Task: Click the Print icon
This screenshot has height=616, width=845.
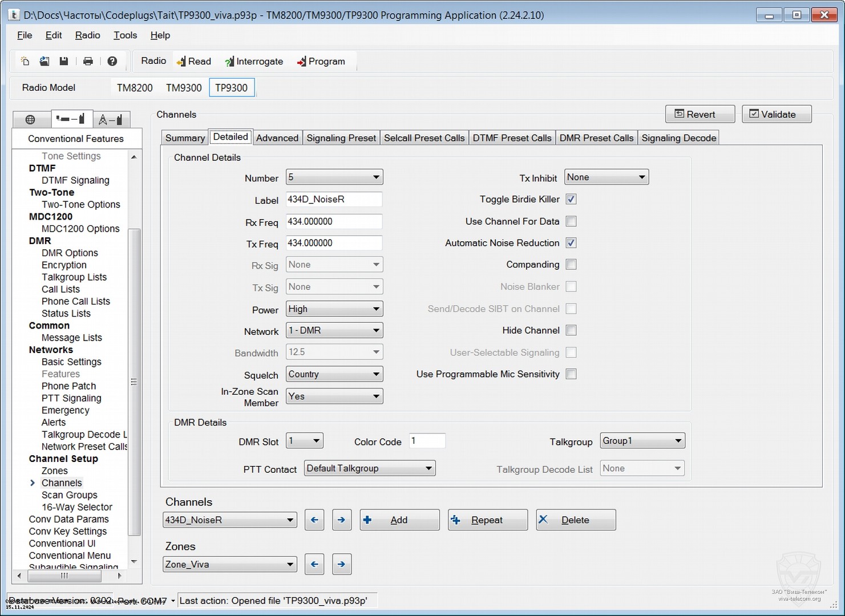Action: 88,61
